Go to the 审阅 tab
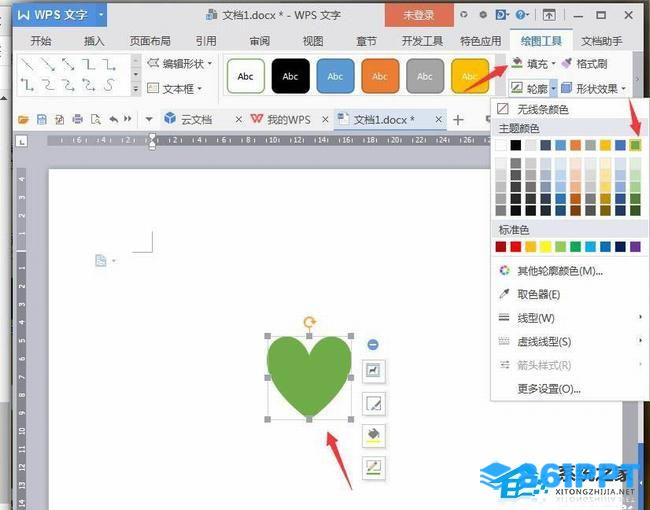 point(260,41)
